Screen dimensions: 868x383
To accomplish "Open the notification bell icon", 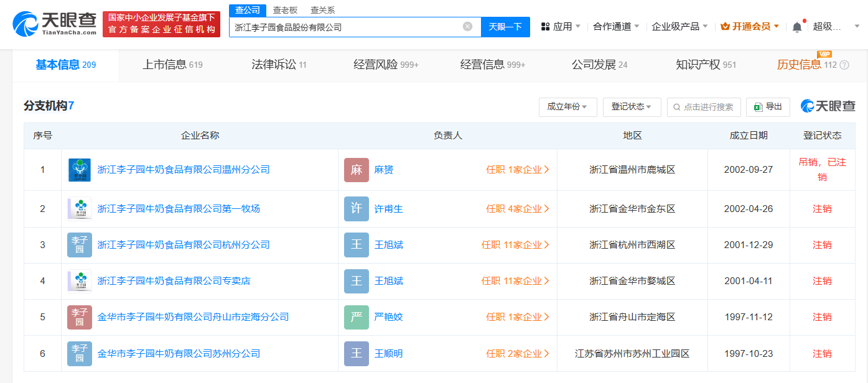I will (x=797, y=27).
